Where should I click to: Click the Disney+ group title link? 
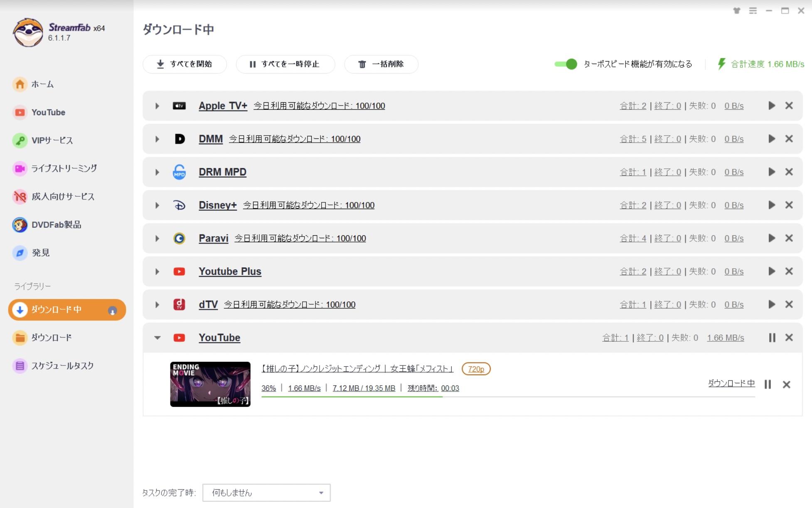[217, 205]
